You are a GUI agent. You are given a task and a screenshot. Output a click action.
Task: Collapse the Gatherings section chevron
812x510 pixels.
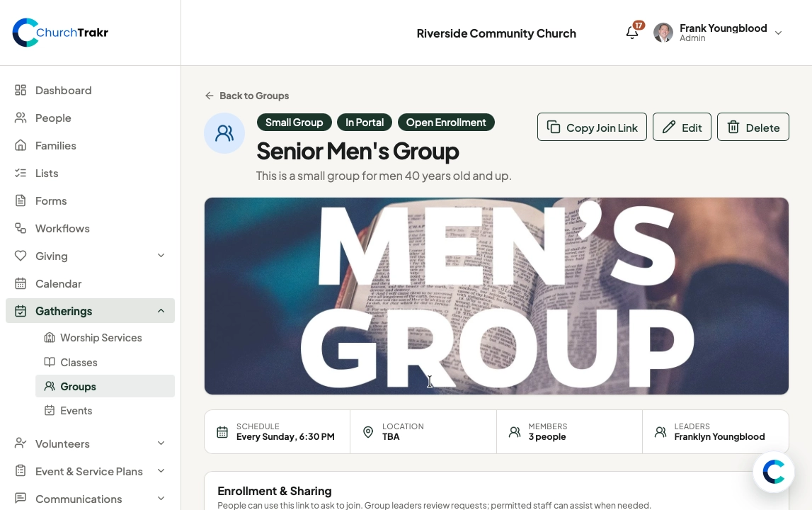click(x=161, y=311)
